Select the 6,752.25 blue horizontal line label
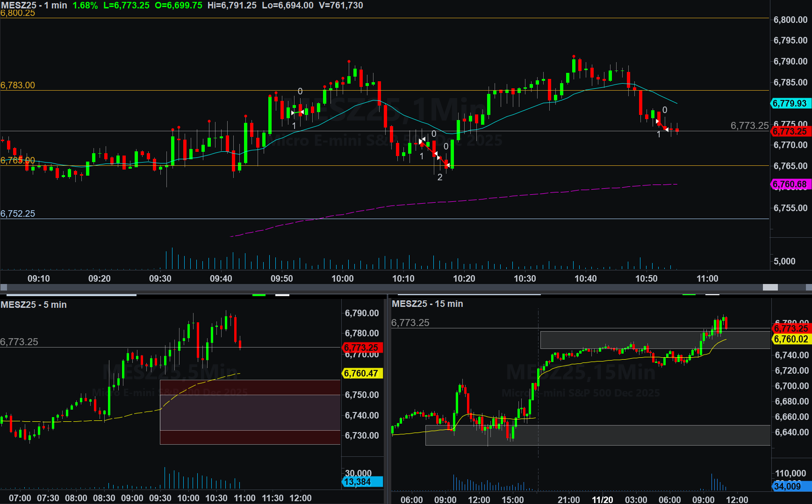This screenshot has height=504, width=812. pyautogui.click(x=18, y=213)
